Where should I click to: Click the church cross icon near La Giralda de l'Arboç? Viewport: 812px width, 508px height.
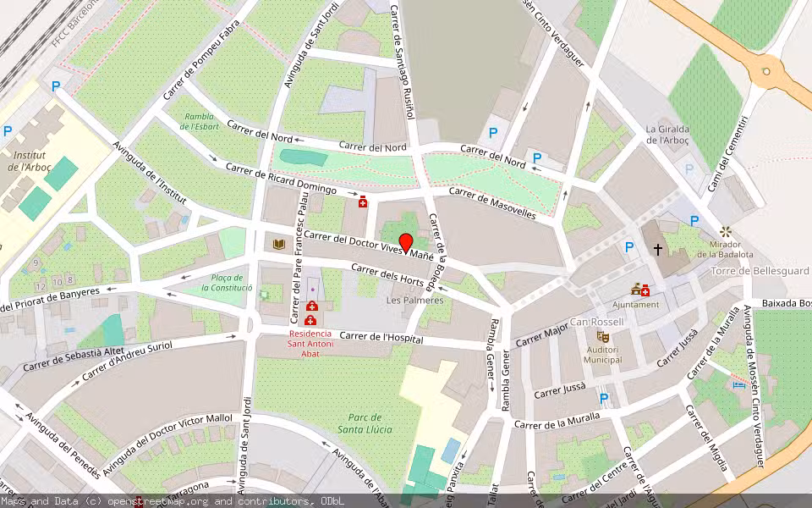click(657, 249)
